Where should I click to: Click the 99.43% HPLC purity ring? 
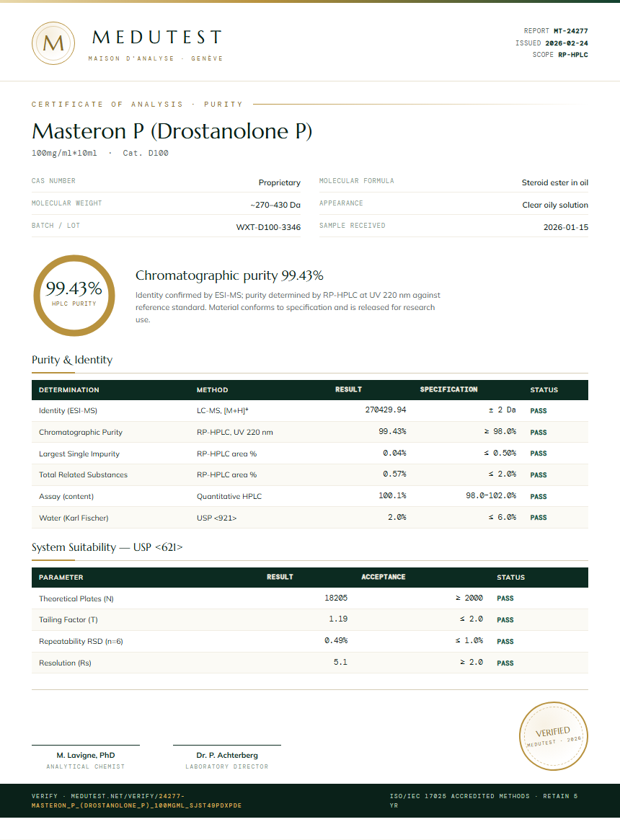(74, 296)
